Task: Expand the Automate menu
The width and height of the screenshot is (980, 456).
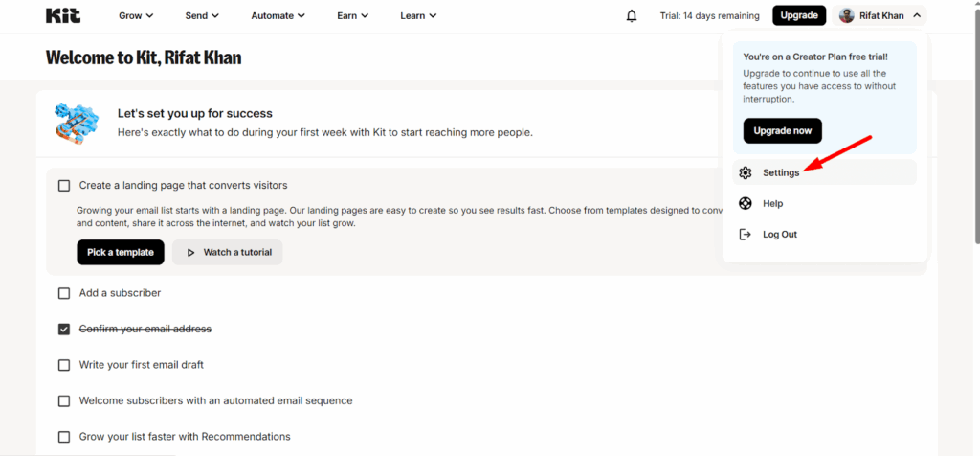Action: (278, 15)
